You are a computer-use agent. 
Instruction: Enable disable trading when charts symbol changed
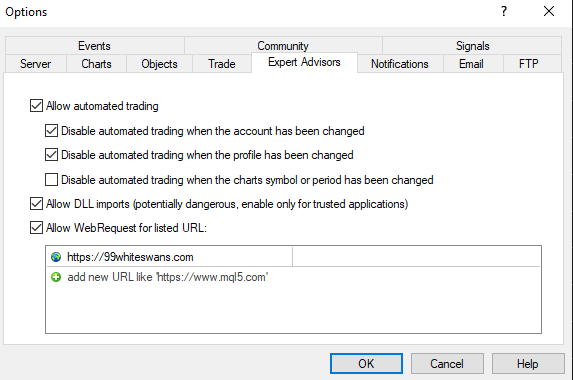point(51,180)
